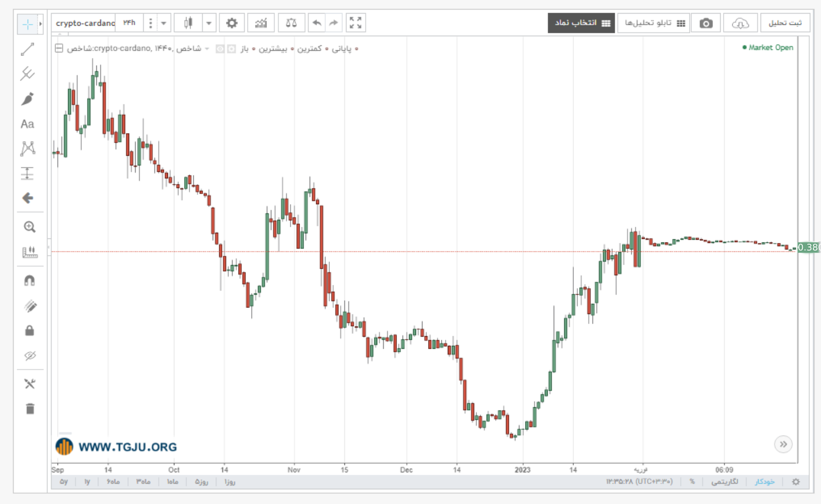821x504 pixels.
Task: Select the pitchfork drawing tool
Action: [28, 74]
